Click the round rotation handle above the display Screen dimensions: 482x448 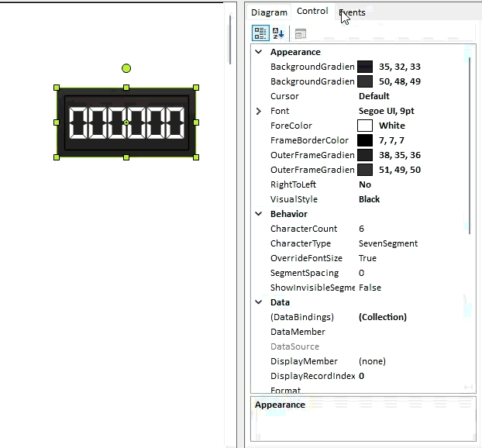[126, 68]
